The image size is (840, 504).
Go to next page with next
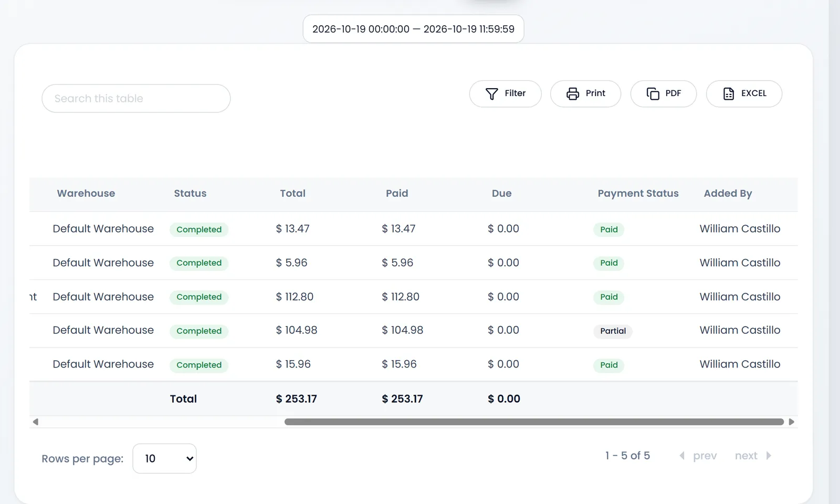(x=753, y=456)
